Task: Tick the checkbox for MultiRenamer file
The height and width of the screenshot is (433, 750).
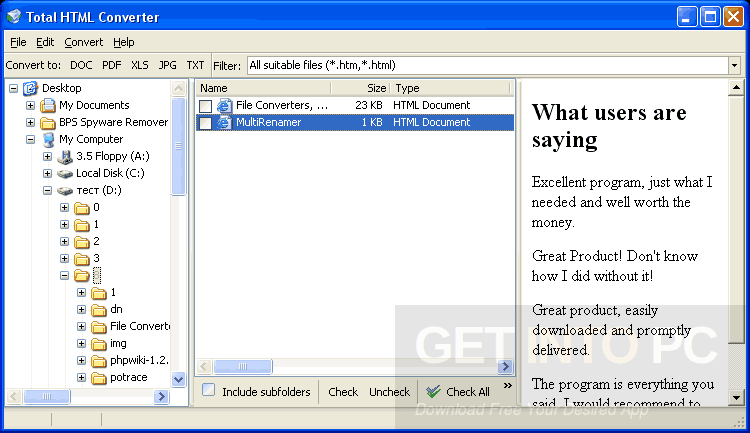Action: tap(205, 123)
